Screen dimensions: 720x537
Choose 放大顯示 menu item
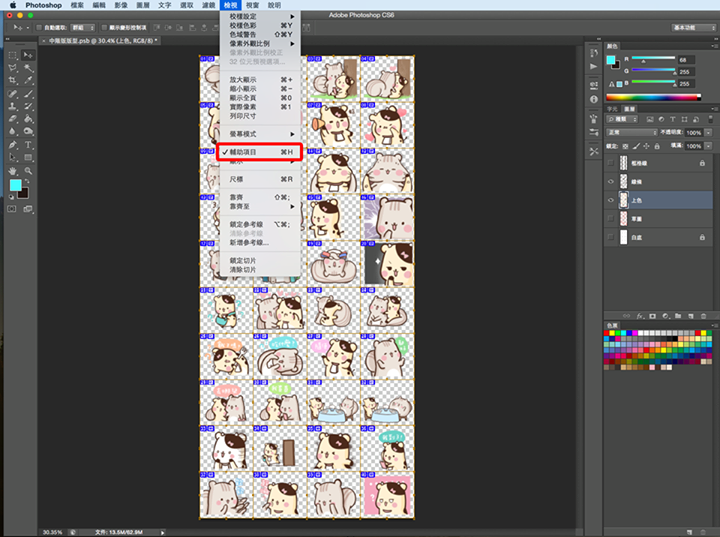pyautogui.click(x=260, y=79)
